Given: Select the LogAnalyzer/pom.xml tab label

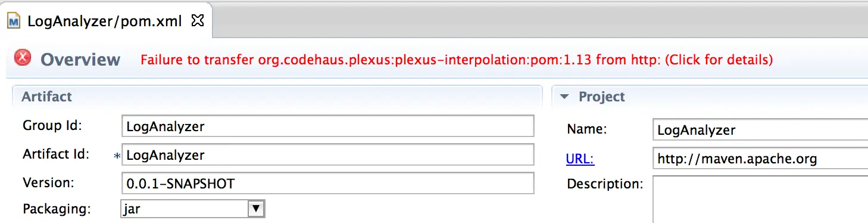Looking at the screenshot, I should 105,21.
